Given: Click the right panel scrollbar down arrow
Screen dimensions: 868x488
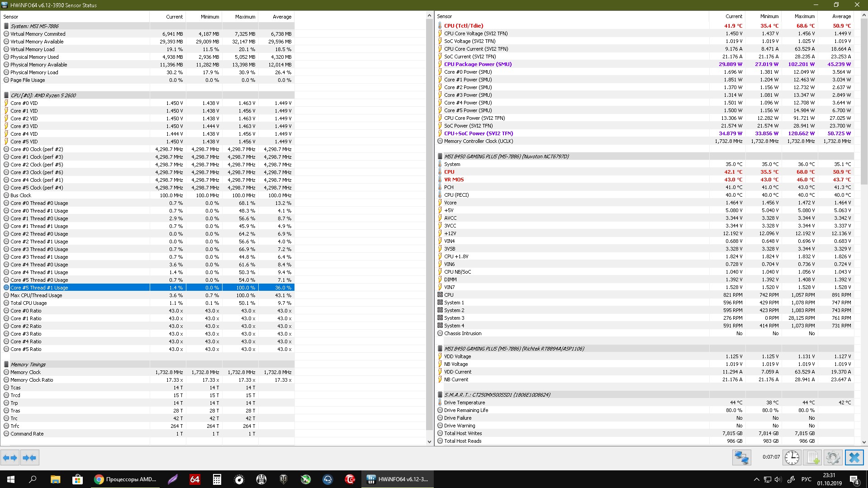Looking at the screenshot, I should (x=864, y=442).
